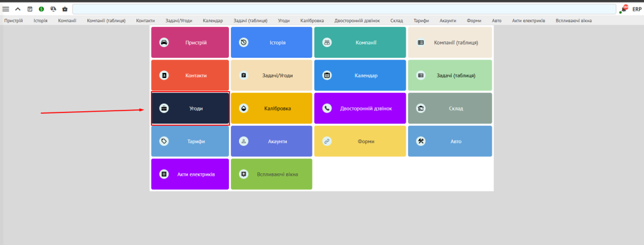The height and width of the screenshot is (245, 644).
Task: Click the notes page icon in toolbar
Action: [30, 9]
